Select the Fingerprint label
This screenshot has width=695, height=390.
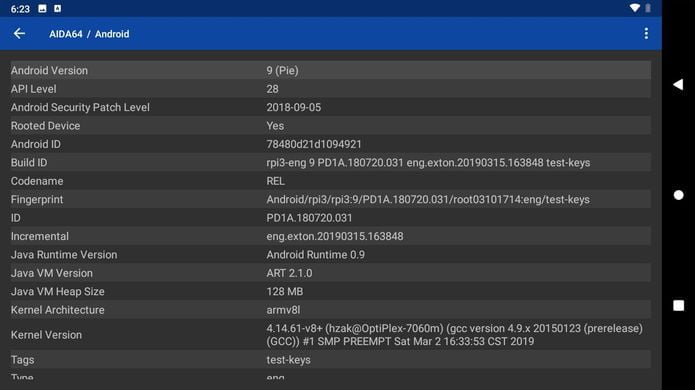pos(37,199)
